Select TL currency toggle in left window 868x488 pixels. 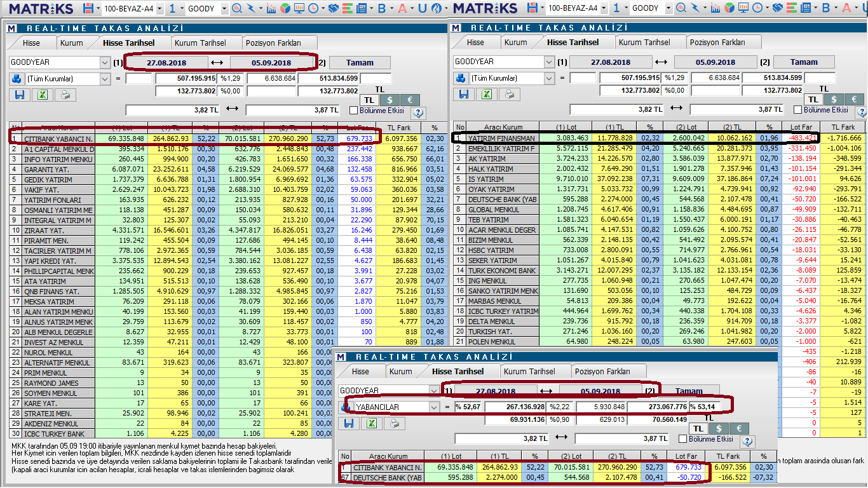coord(369,100)
